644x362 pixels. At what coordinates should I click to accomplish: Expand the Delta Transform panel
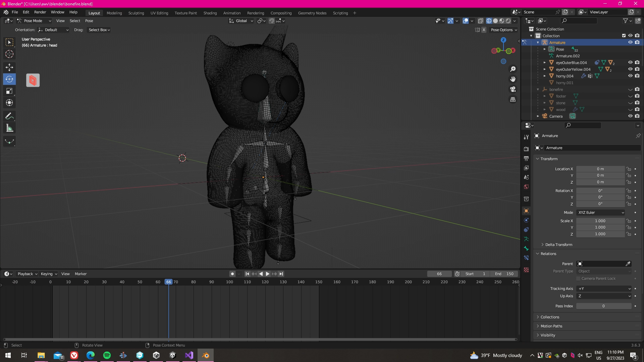[x=558, y=245]
